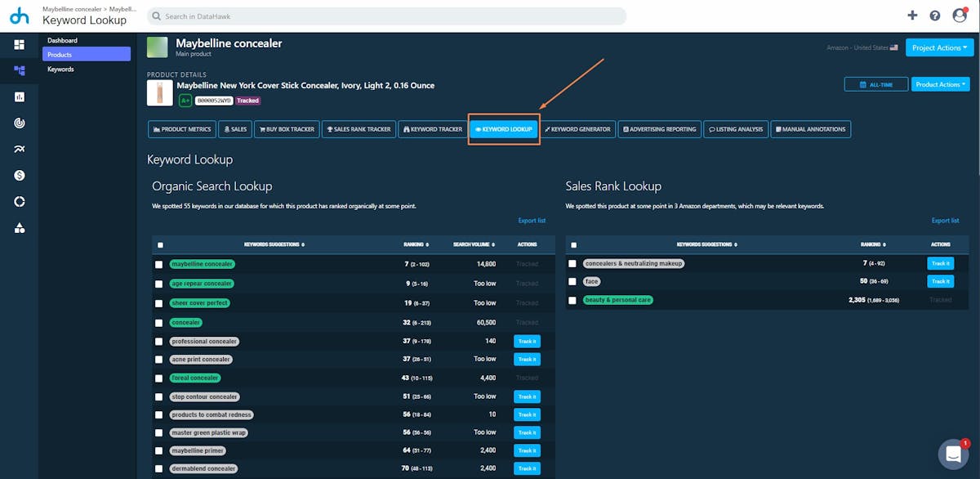Click Track it for professional concealer
This screenshot has width=980, height=479.
(527, 341)
